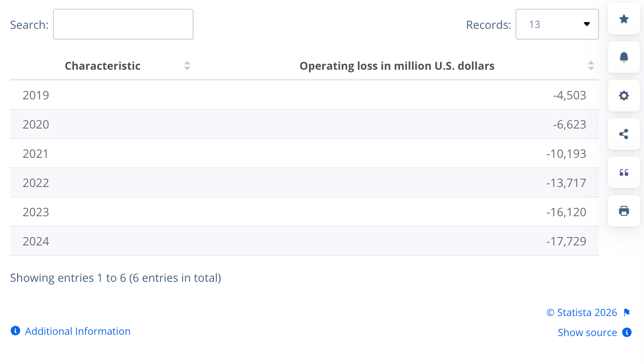Select the 2019 table row
The height and width of the screenshot is (364, 644).
coord(304,95)
